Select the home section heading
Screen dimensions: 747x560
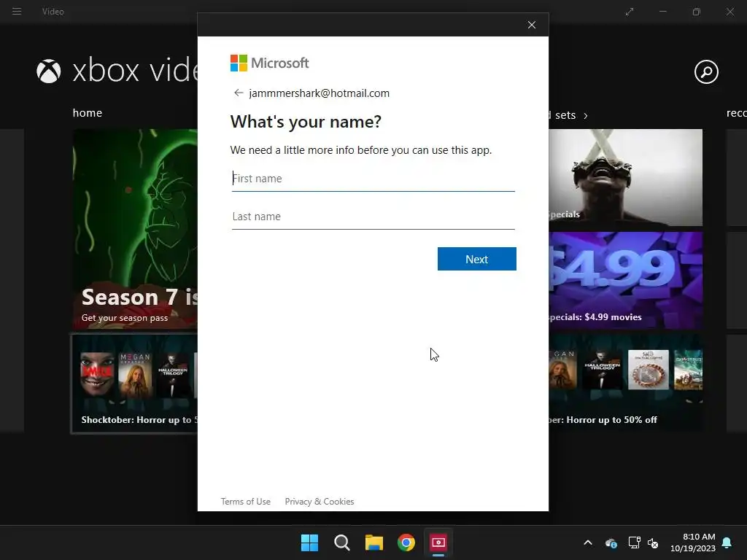click(88, 113)
